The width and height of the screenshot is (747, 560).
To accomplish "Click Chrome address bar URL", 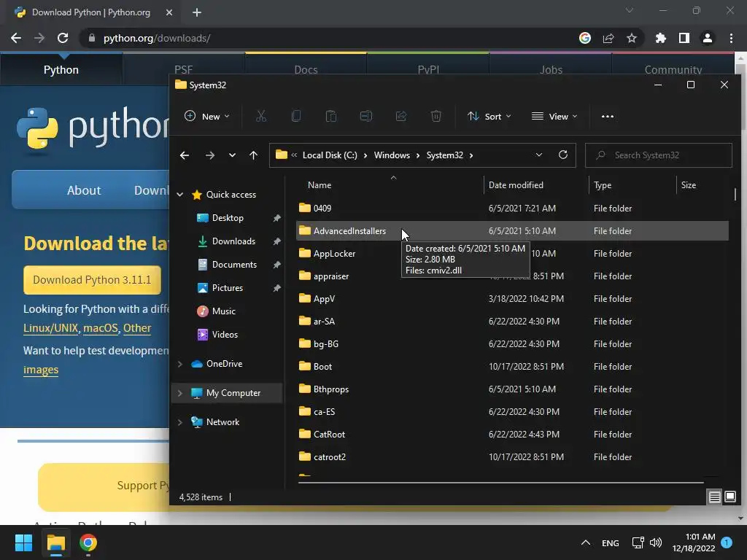I will pos(157,38).
